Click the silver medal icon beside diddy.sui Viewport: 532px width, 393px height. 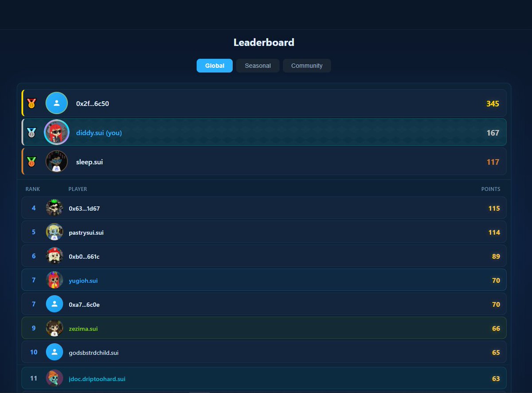[31, 132]
